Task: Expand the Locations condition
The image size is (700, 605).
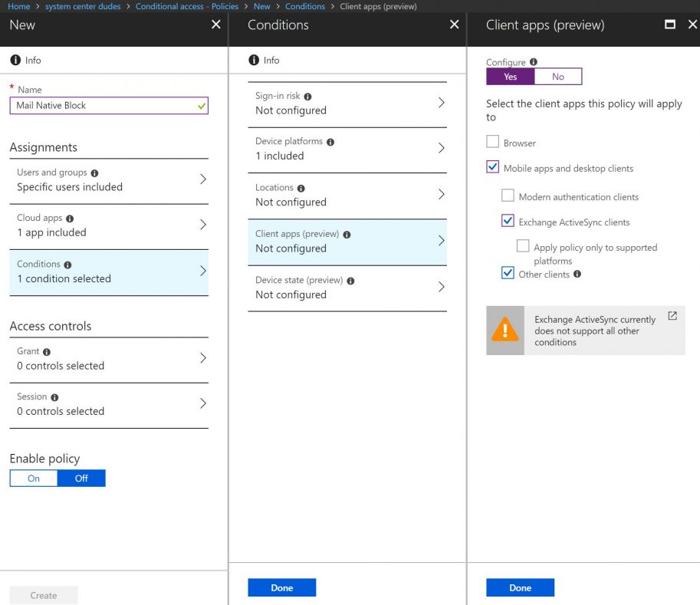Action: [347, 196]
